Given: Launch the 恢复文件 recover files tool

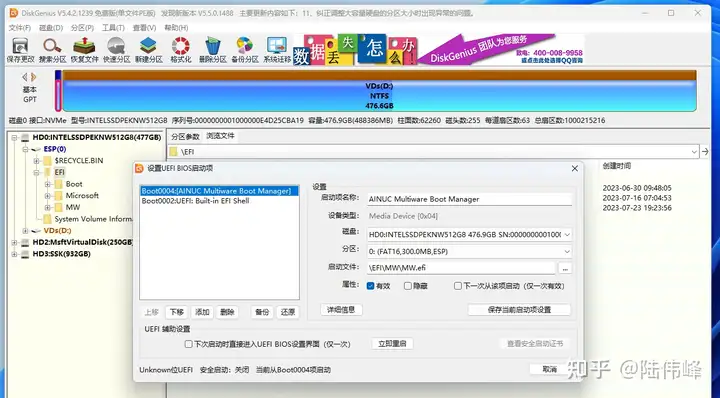Looking at the screenshot, I should click(x=84, y=50).
